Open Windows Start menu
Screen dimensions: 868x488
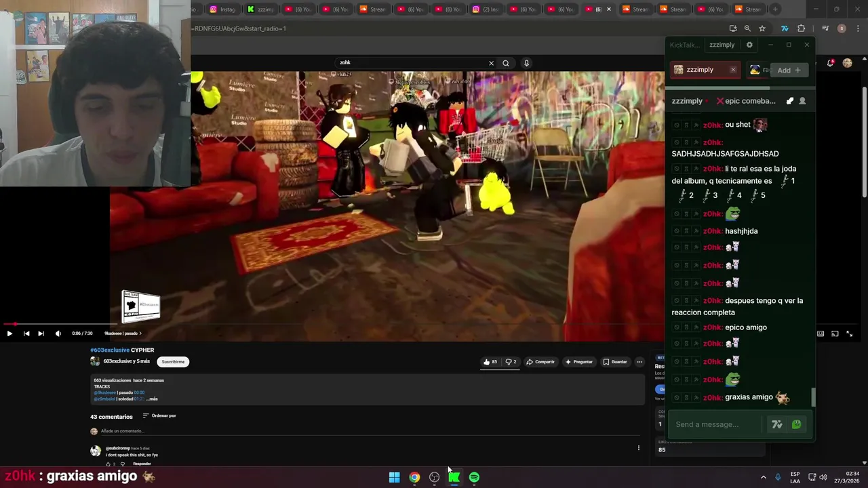[x=394, y=477]
